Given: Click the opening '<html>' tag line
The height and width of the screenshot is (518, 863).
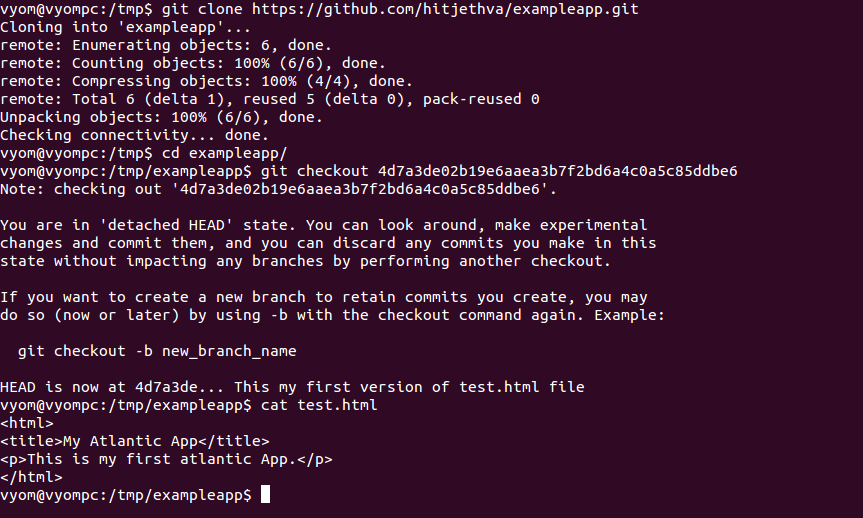Looking at the screenshot, I should click(27, 423).
